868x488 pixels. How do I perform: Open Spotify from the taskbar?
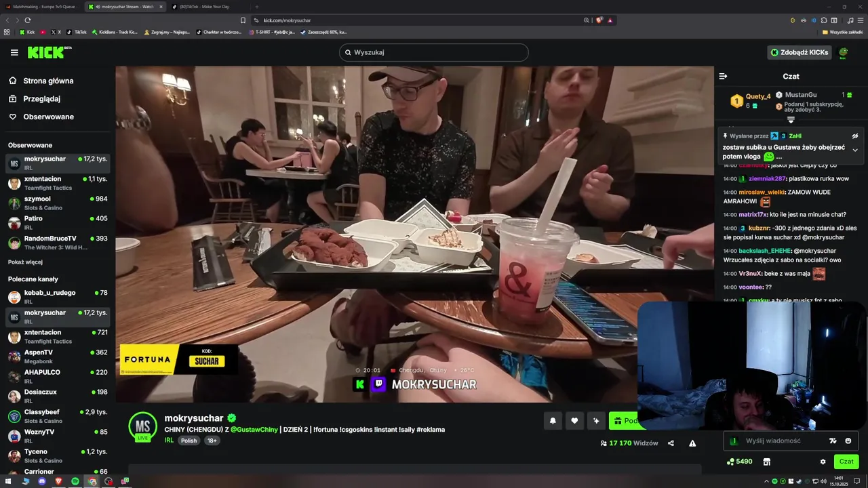tap(75, 481)
